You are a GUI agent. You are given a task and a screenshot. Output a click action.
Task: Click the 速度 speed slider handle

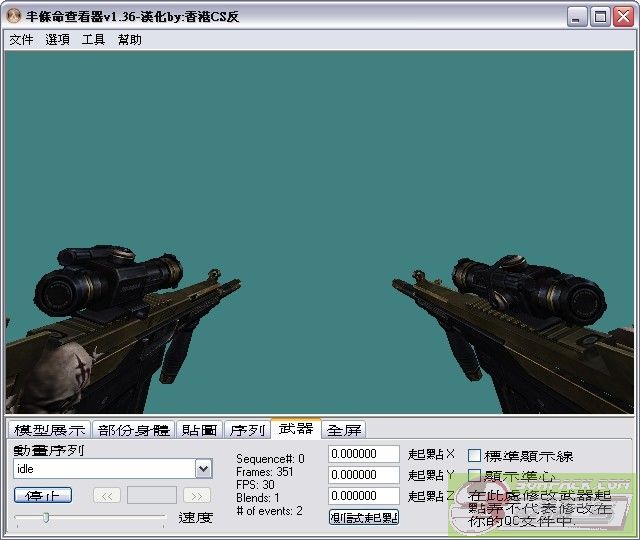point(45,517)
